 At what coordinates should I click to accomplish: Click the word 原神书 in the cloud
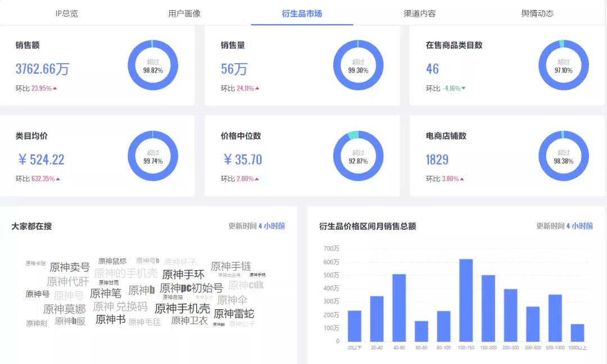[x=110, y=320]
